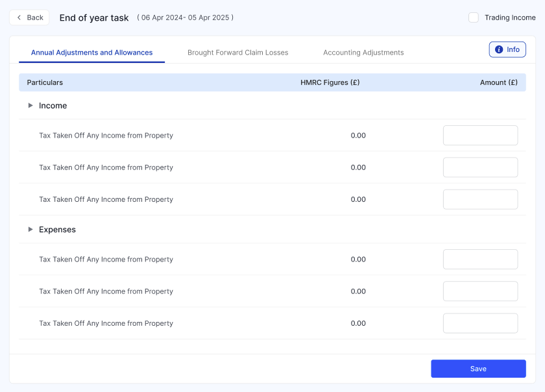Click third Amount field under Income
The height and width of the screenshot is (392, 545).
(x=480, y=199)
